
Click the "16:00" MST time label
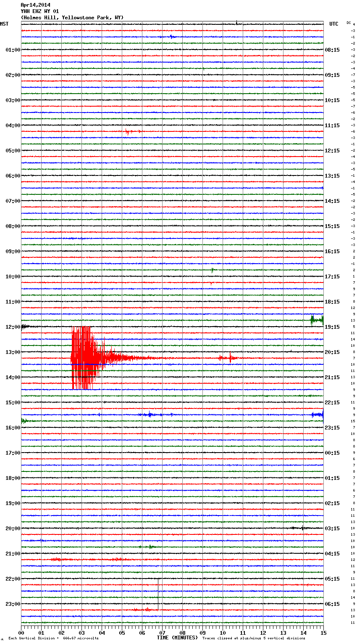tap(13, 428)
